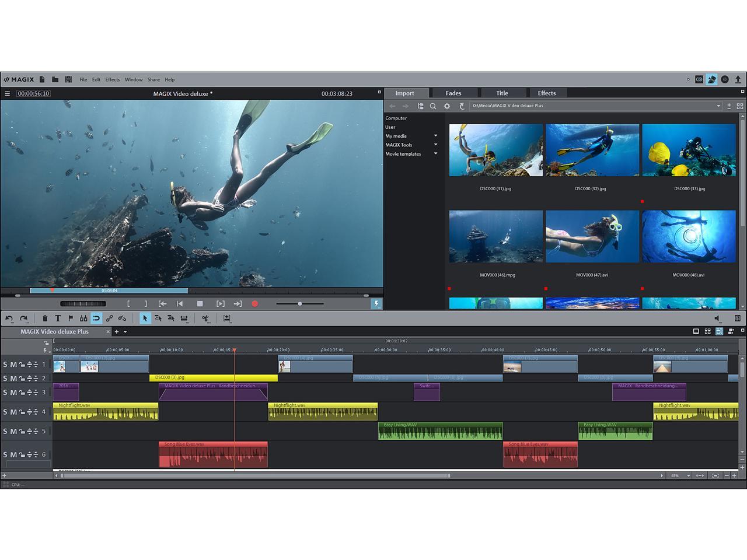Image resolution: width=747 pixels, height=560 pixels.
Task: Click the timeline horizontal scrollbar
Action: coord(255,475)
